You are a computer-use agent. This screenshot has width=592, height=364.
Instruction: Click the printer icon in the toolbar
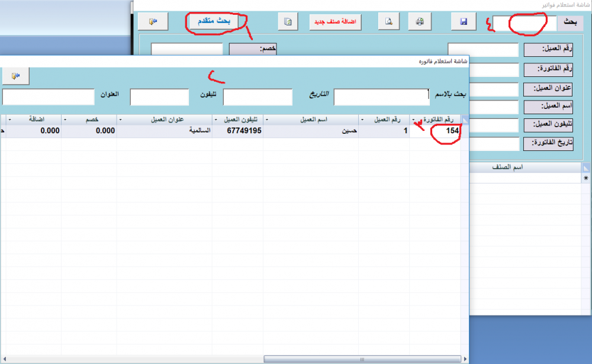(x=420, y=22)
